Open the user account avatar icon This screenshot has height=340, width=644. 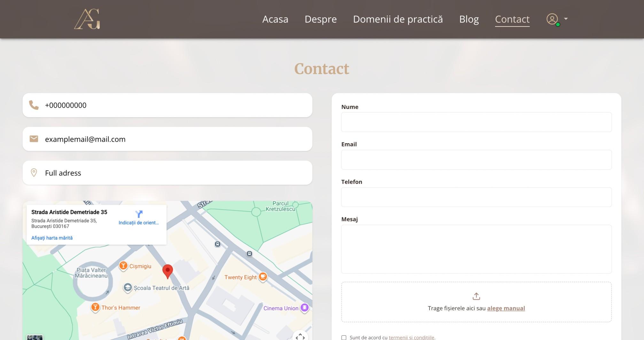[552, 19]
